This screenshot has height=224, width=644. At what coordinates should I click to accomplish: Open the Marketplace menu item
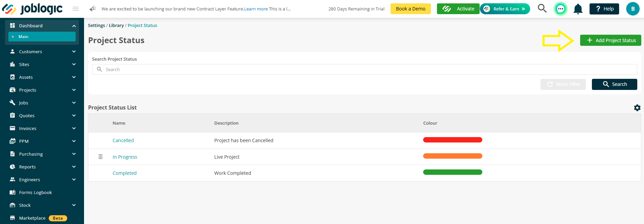32,218
